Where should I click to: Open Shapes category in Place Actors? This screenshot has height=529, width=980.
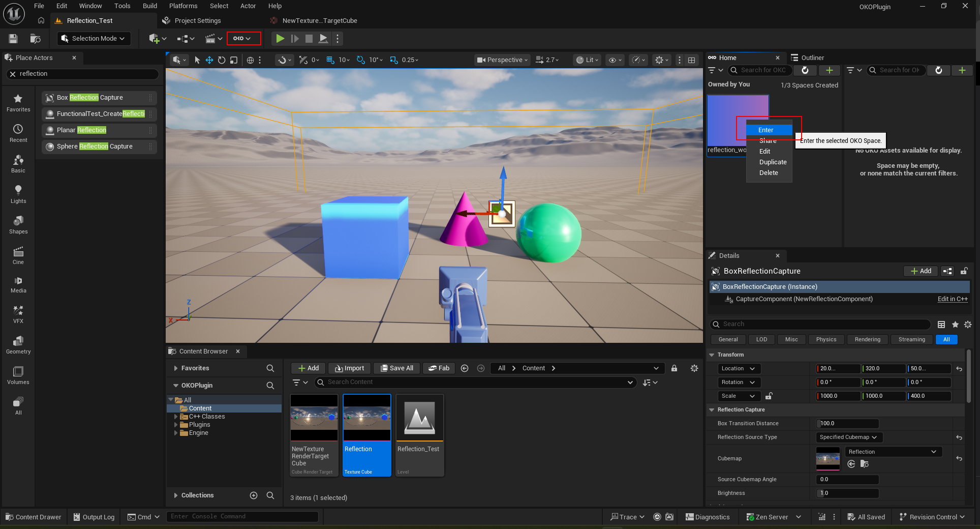(18, 225)
